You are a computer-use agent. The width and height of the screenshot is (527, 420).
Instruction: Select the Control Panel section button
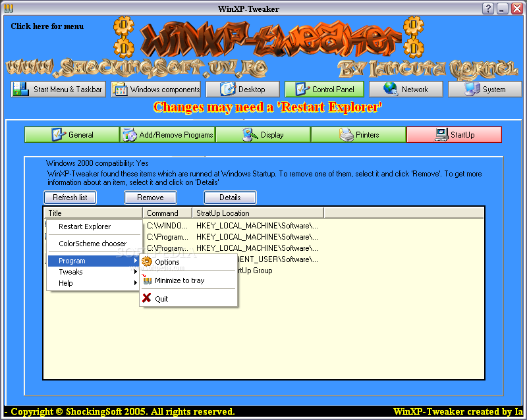(324, 90)
